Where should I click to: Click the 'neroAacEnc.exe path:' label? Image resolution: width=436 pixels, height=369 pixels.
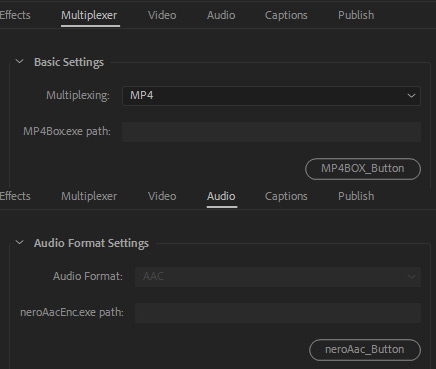pyautogui.click(x=72, y=312)
